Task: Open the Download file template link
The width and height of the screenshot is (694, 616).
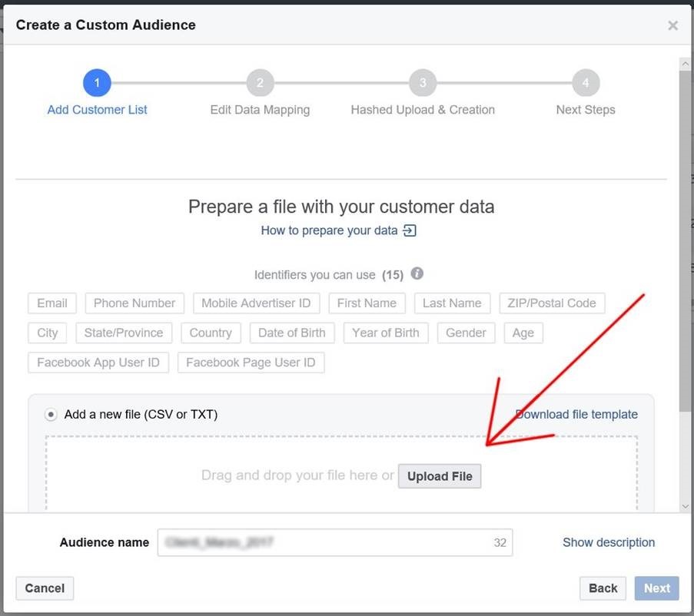Action: click(576, 415)
